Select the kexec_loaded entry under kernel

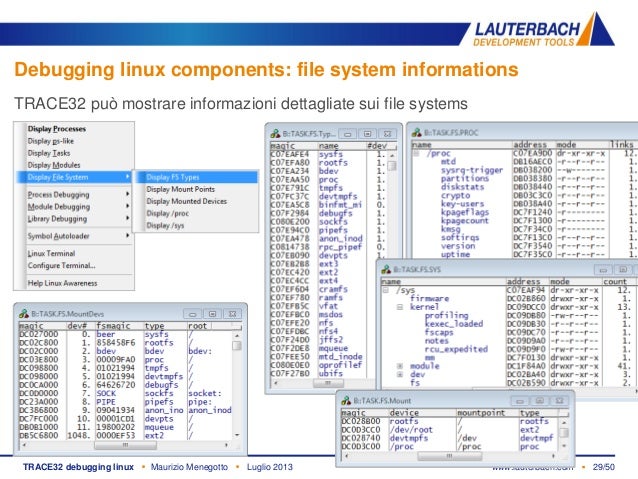454,324
